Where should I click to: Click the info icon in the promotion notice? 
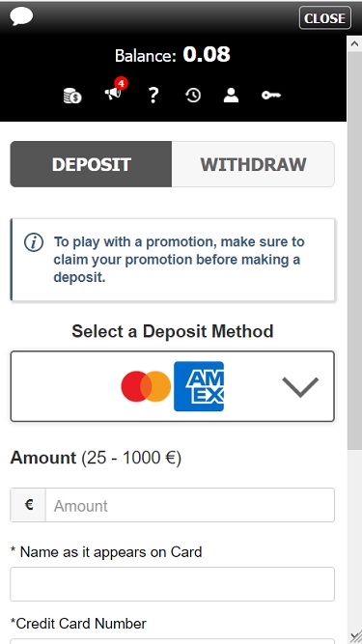(x=34, y=242)
